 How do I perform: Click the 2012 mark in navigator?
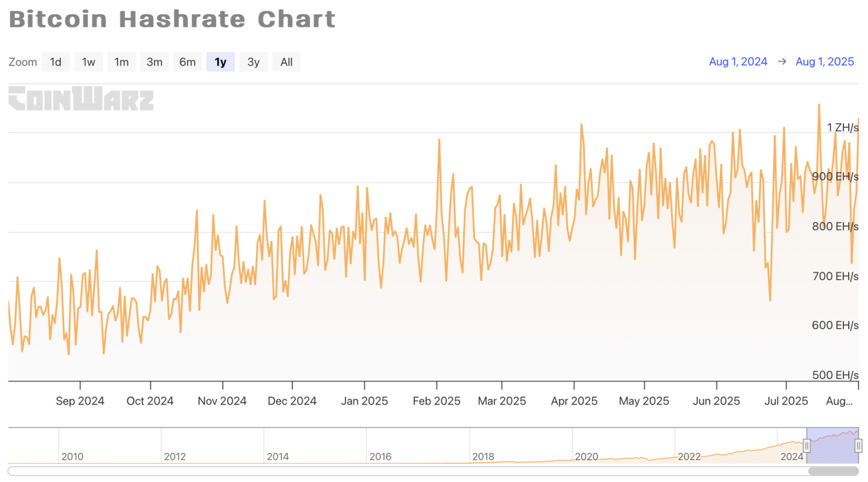[x=174, y=456]
